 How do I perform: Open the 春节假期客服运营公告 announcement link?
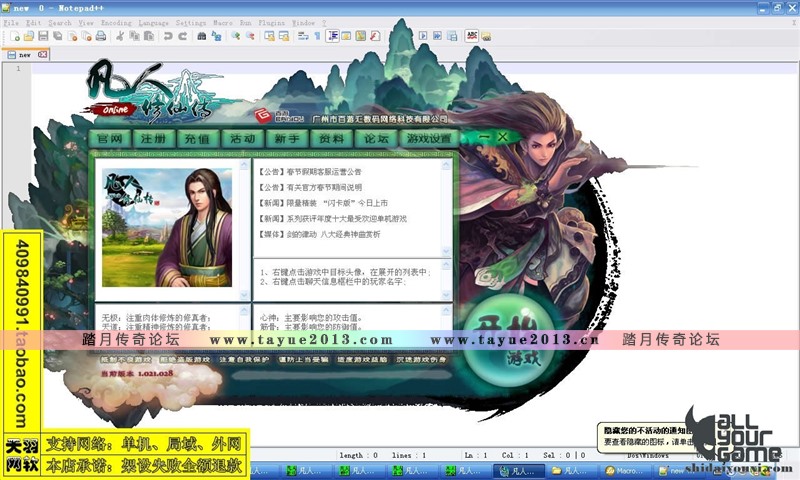tap(315, 171)
